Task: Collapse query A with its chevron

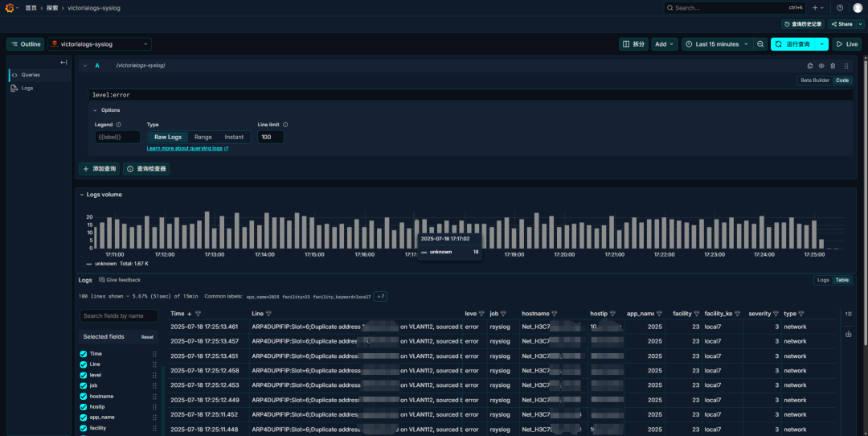Action: click(85, 65)
